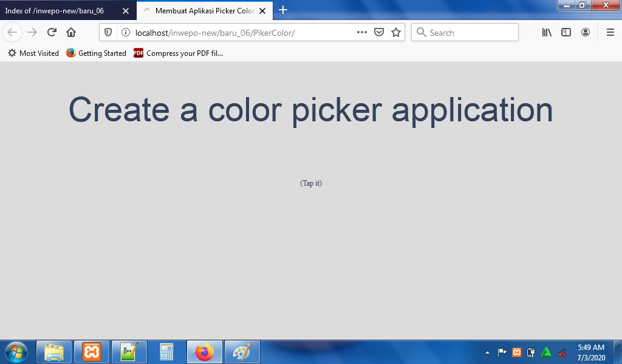Go forward one page
This screenshot has height=364, width=622.
point(32,33)
